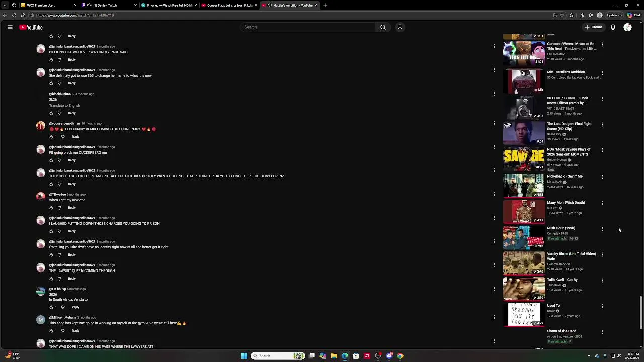Open the "Nickelback - Savin' Me" thumbnail
The width and height of the screenshot is (644, 362).
click(524, 186)
